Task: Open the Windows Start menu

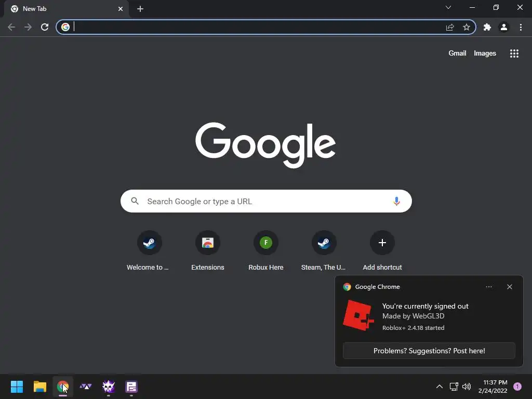Action: 17,387
